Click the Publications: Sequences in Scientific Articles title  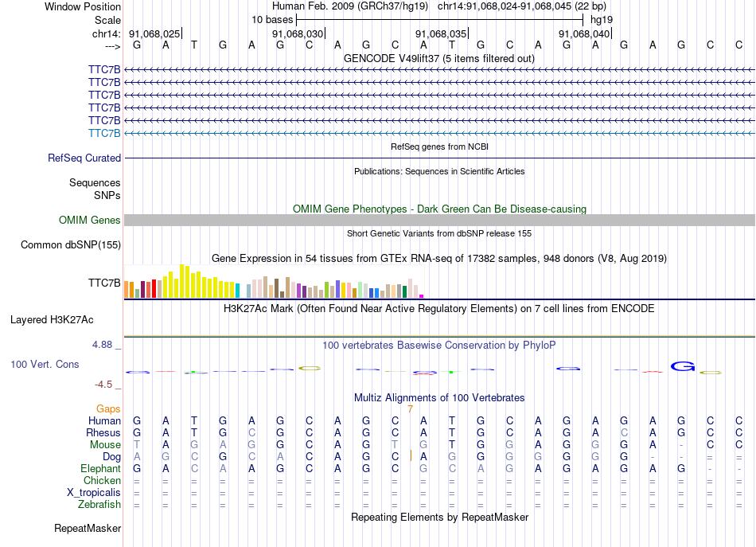[439, 171]
